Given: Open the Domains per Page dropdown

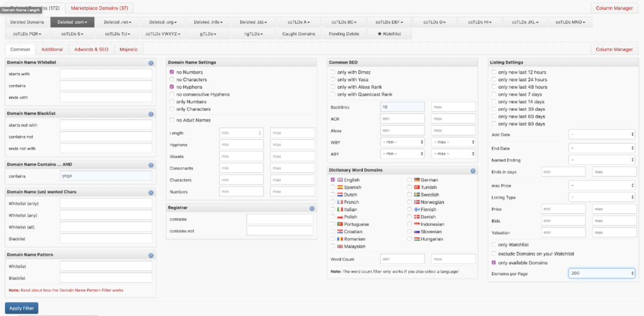Looking at the screenshot, I should click(601, 273).
